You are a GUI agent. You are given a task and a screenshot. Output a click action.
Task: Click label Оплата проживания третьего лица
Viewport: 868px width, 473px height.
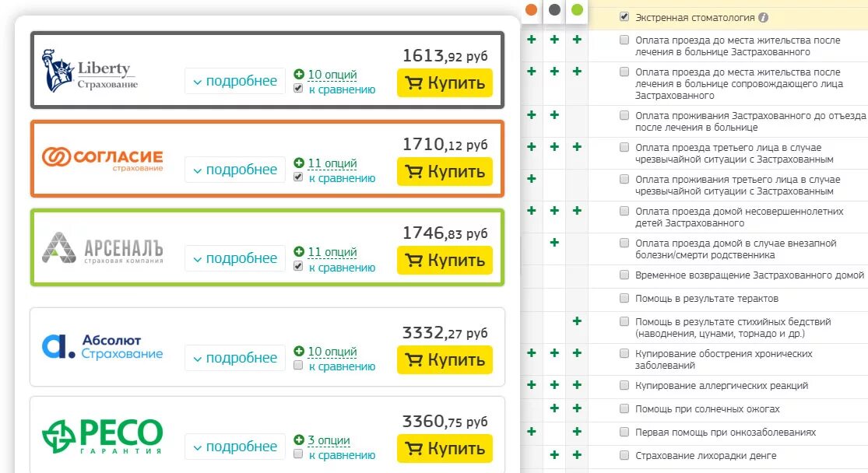737,185
